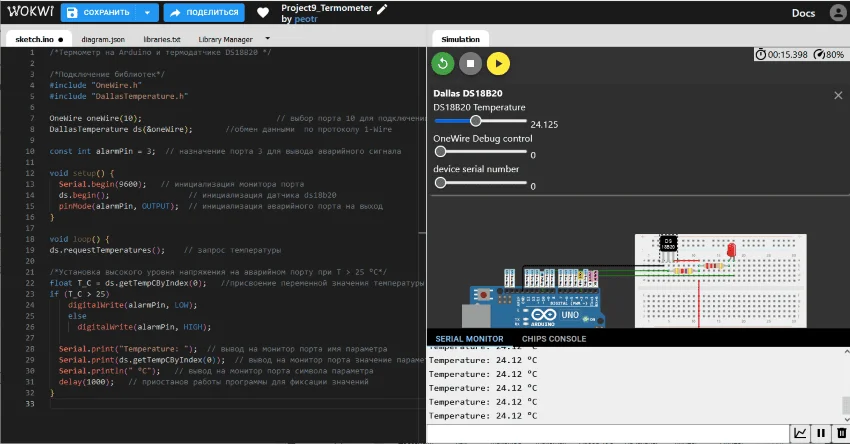850x444 pixels.
Task: Edit project name with the pencil icon
Action: tap(382, 8)
